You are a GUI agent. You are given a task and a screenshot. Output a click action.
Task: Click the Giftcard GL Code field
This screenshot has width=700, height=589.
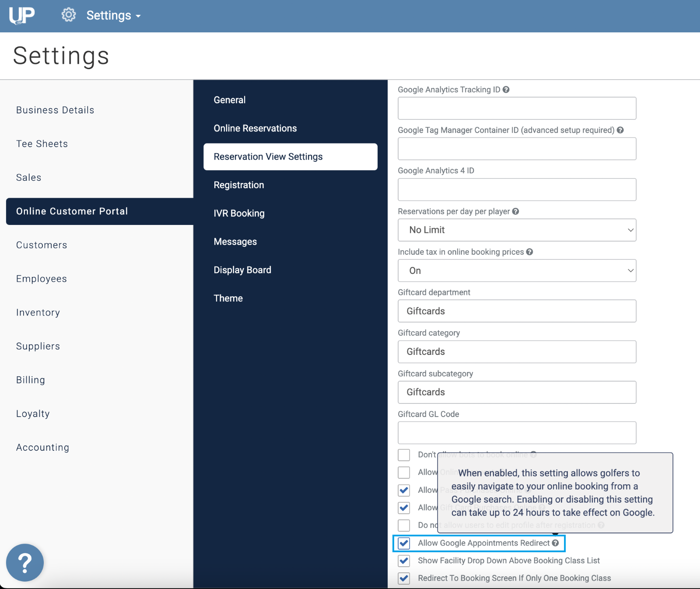pyautogui.click(x=517, y=433)
